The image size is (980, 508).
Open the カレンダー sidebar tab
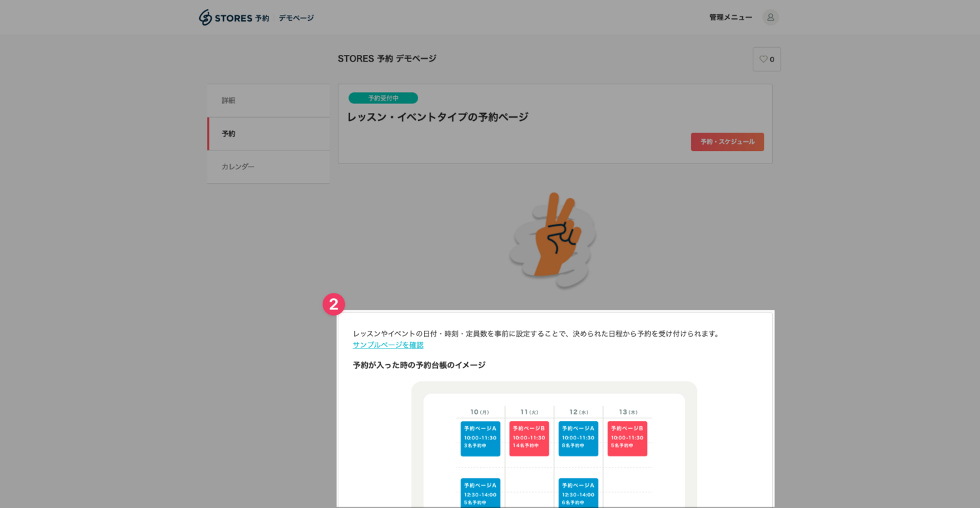268,167
